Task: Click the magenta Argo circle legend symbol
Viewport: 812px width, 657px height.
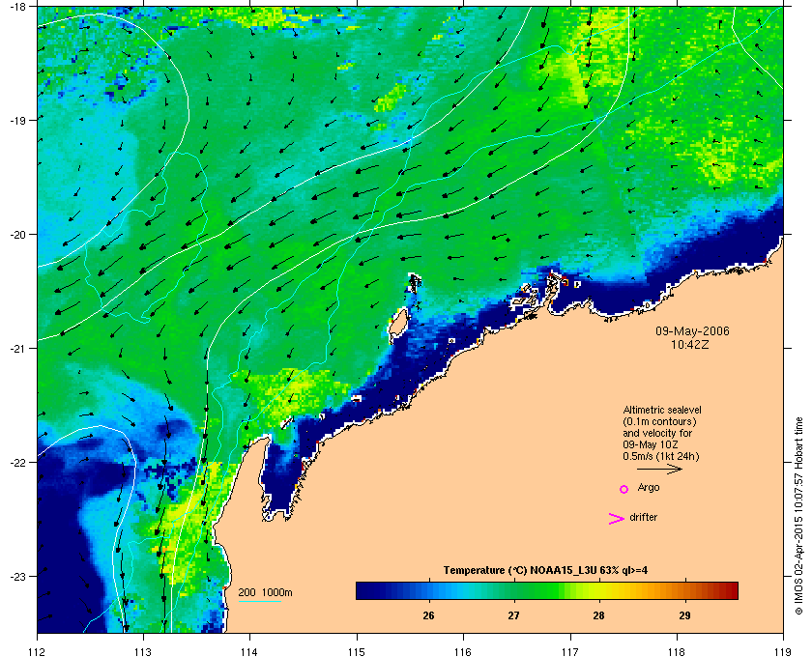Action: [624, 489]
